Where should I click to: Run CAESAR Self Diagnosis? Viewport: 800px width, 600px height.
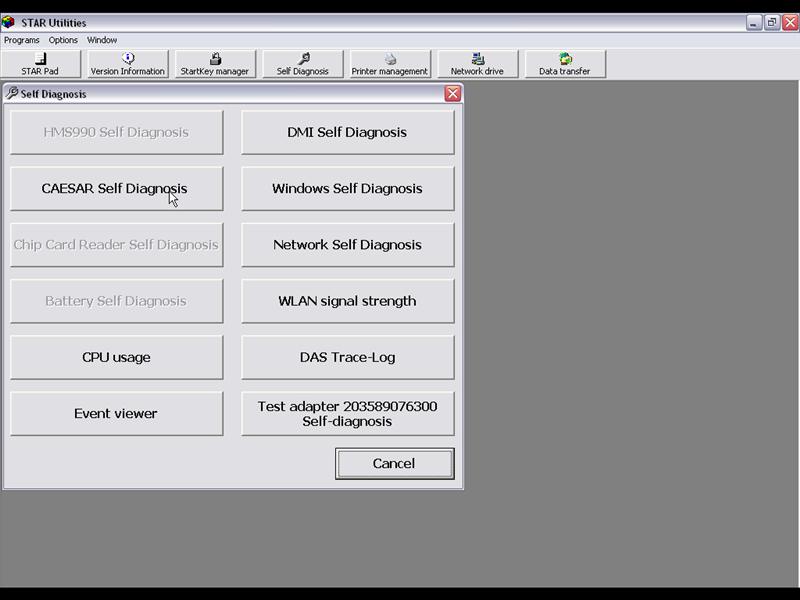pyautogui.click(x=116, y=188)
